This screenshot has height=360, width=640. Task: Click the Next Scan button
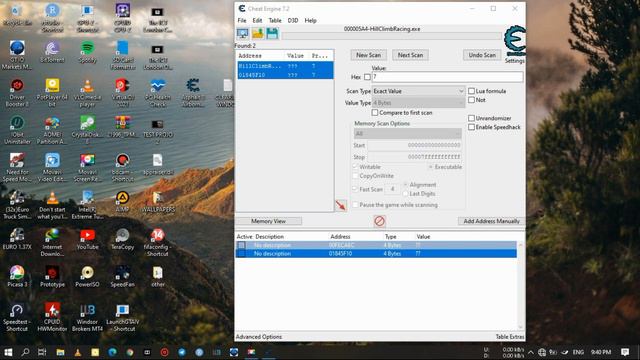410,55
